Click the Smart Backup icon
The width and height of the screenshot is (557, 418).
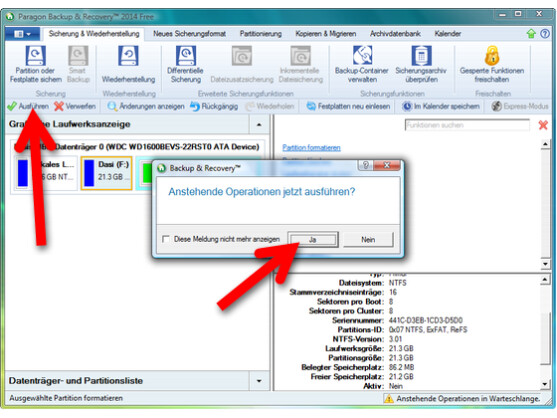coord(78,56)
